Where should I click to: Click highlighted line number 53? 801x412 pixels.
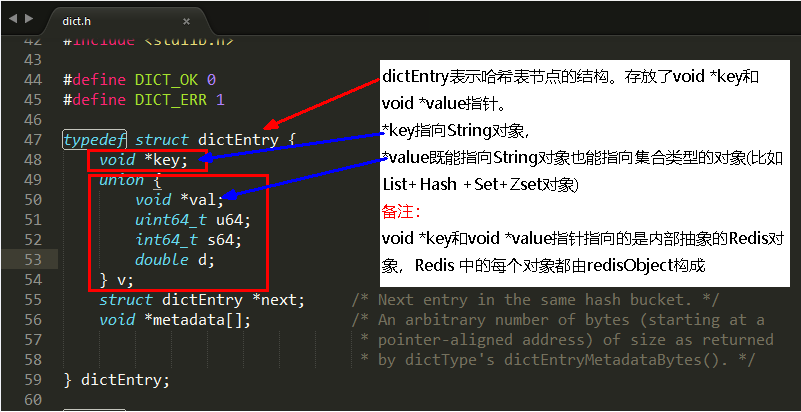click(33, 260)
